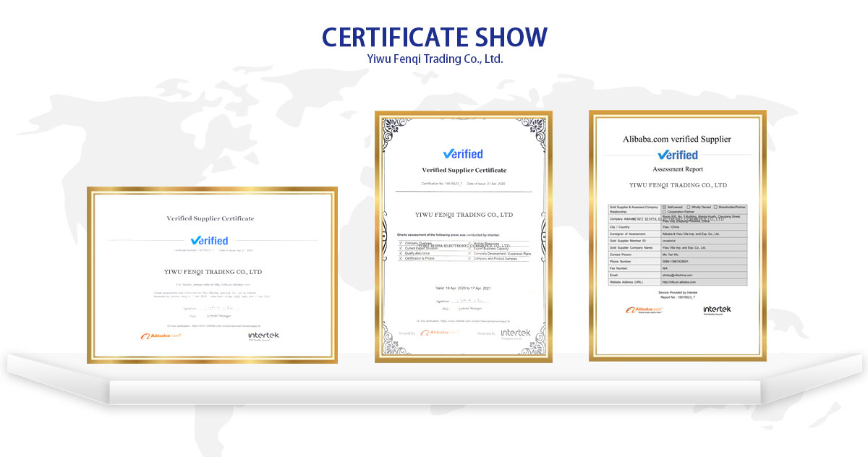Click the CERTIFICATE SHOW heading
The width and height of the screenshot is (868, 457).
pos(435,37)
